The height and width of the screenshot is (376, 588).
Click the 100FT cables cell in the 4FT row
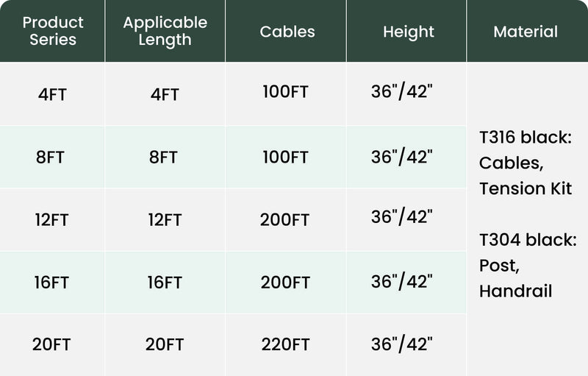pyautogui.click(x=285, y=93)
